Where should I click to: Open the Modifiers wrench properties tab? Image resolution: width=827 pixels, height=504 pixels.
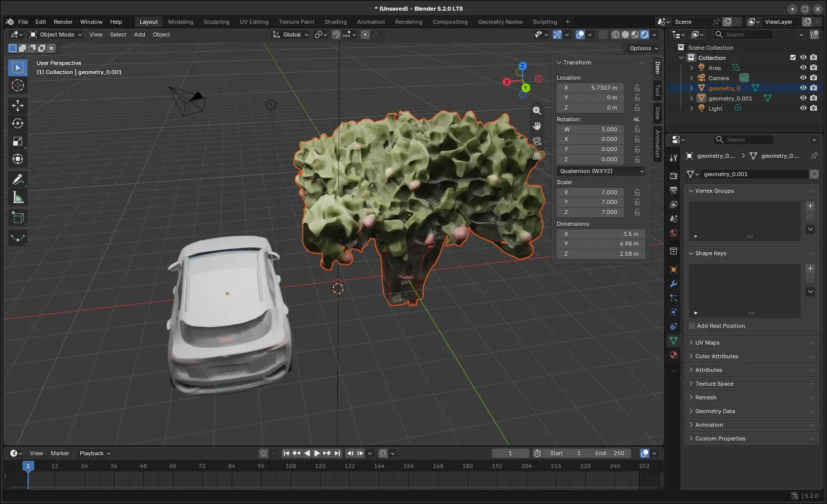point(674,284)
